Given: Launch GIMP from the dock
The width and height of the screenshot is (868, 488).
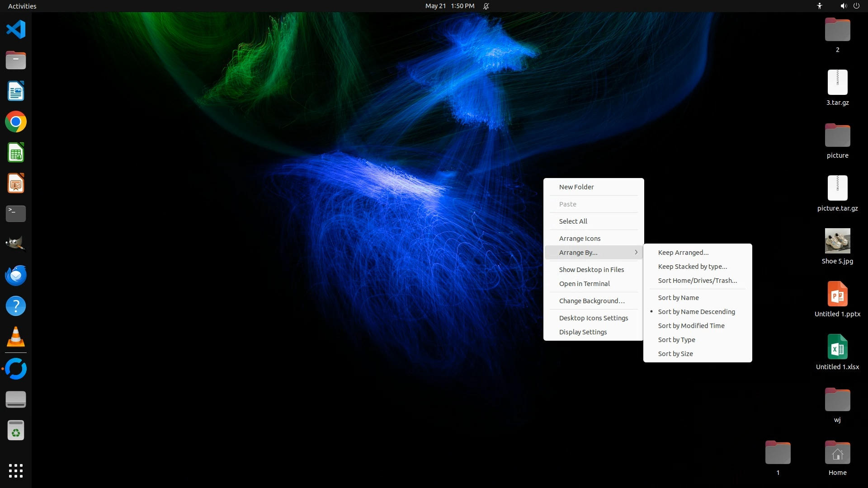Looking at the screenshot, I should pos(16,244).
